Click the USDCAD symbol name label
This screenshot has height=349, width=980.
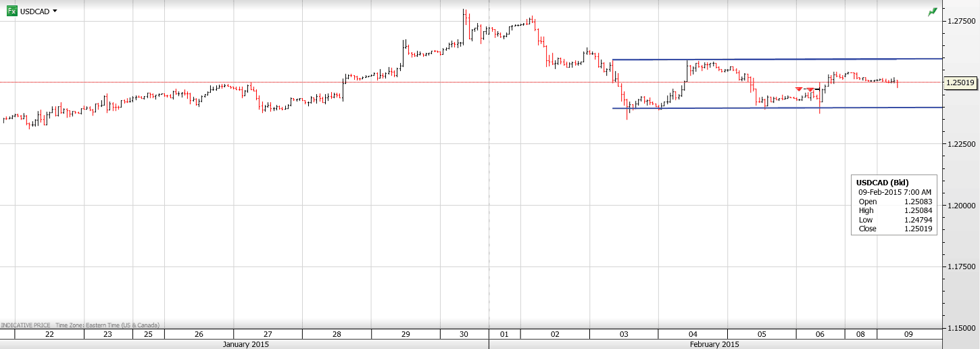[x=34, y=11]
